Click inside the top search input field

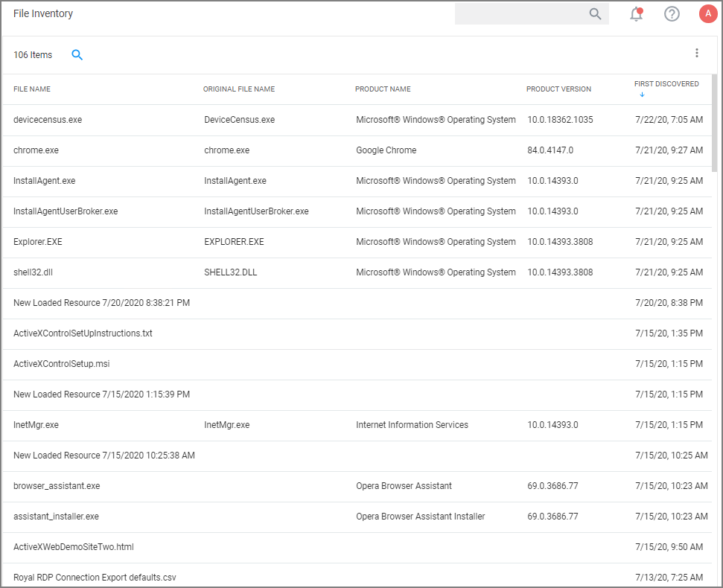pyautogui.click(x=521, y=13)
